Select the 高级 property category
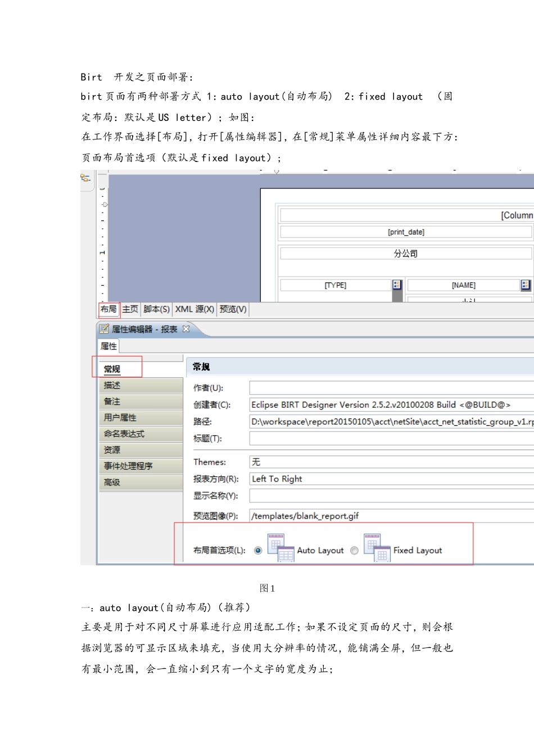 click(141, 482)
